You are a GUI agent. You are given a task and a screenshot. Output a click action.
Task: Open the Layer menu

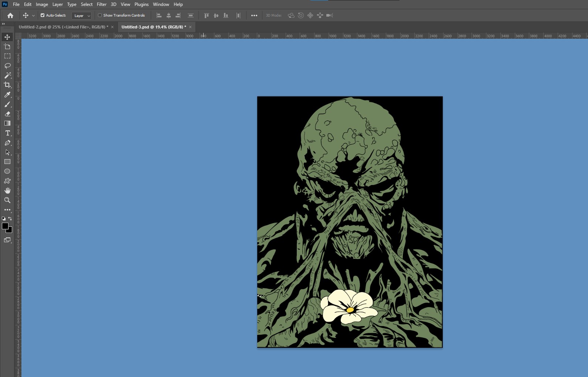57,4
